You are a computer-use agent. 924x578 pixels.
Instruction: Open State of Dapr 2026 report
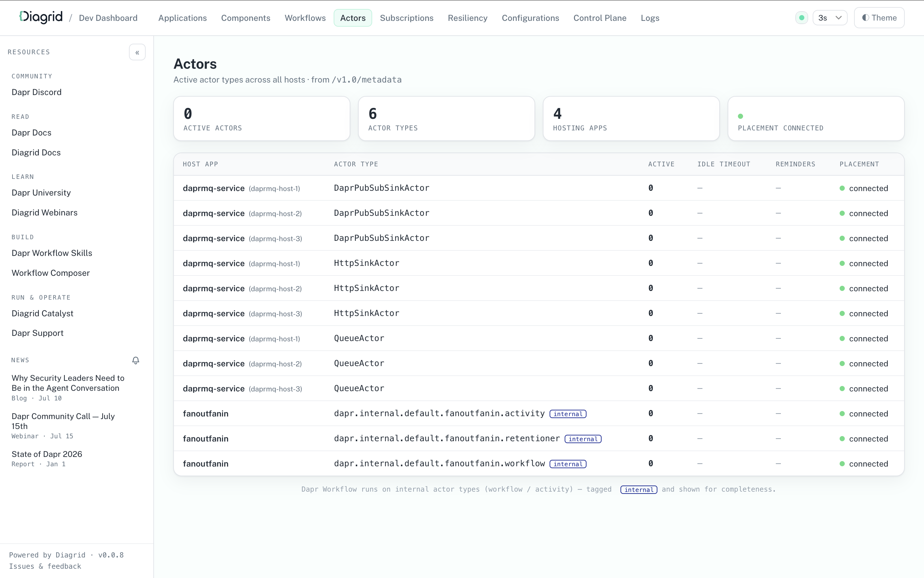(x=47, y=458)
